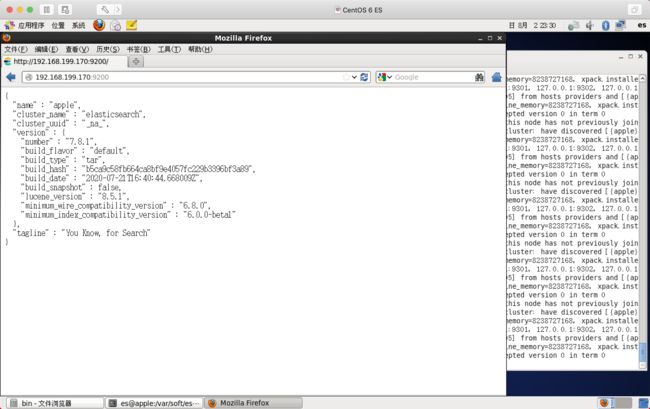650x409 pixels.
Task: Open the VM settings wrench button
Action: point(105,10)
